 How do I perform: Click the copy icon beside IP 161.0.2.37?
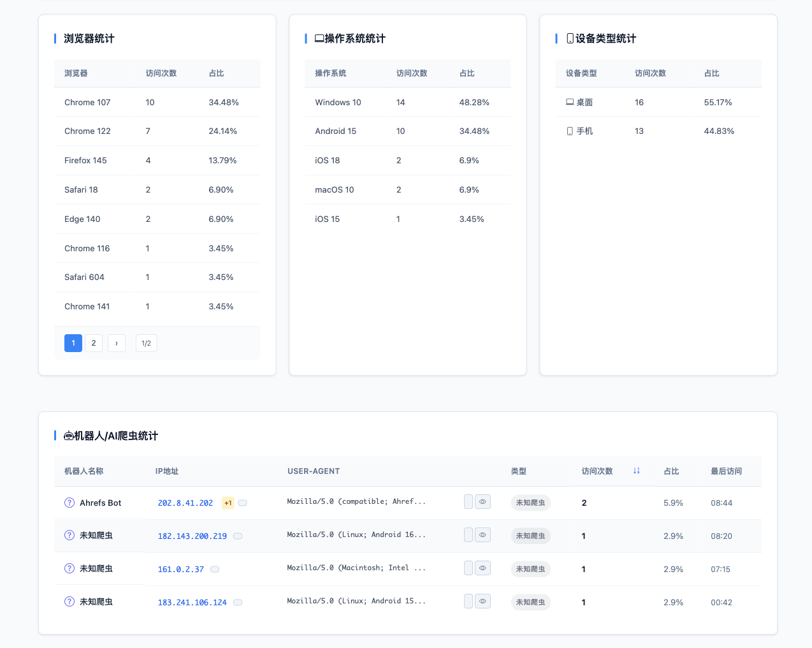[x=215, y=570]
